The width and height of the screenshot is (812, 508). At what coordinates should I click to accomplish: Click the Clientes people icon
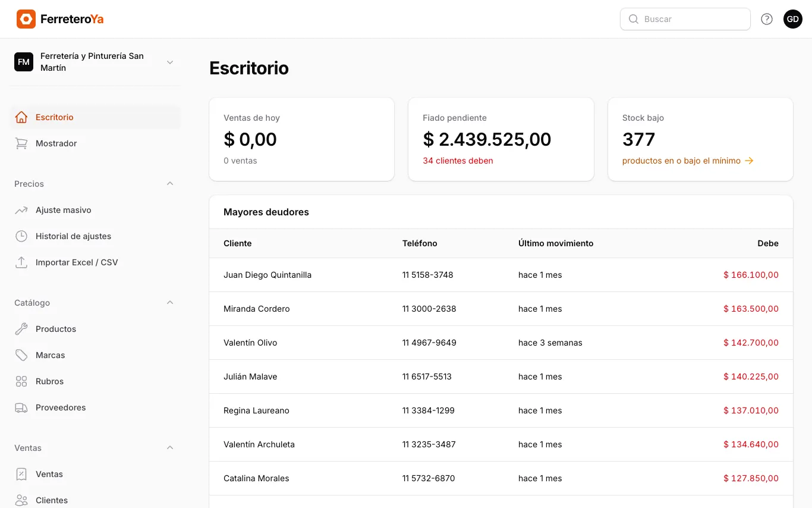(x=21, y=500)
